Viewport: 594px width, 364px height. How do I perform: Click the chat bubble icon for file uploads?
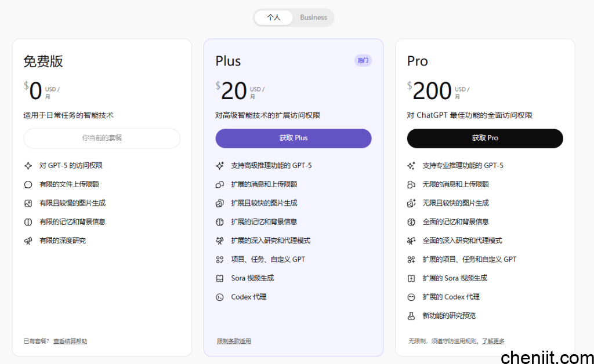[x=28, y=185]
